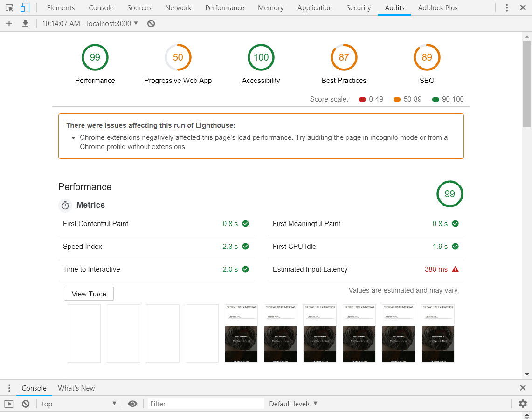Click the Performance section score gauge 99

[450, 194]
